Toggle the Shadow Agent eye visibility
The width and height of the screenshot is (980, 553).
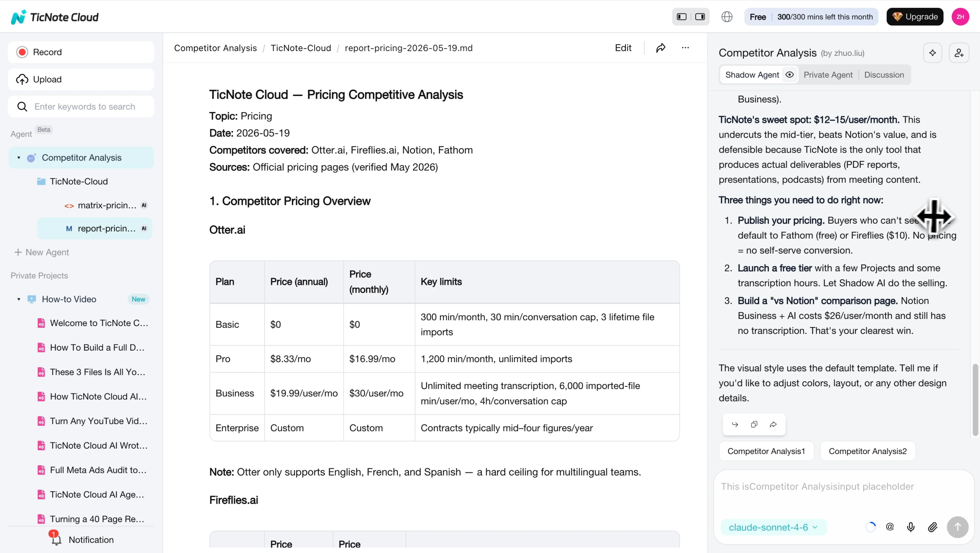coord(789,75)
